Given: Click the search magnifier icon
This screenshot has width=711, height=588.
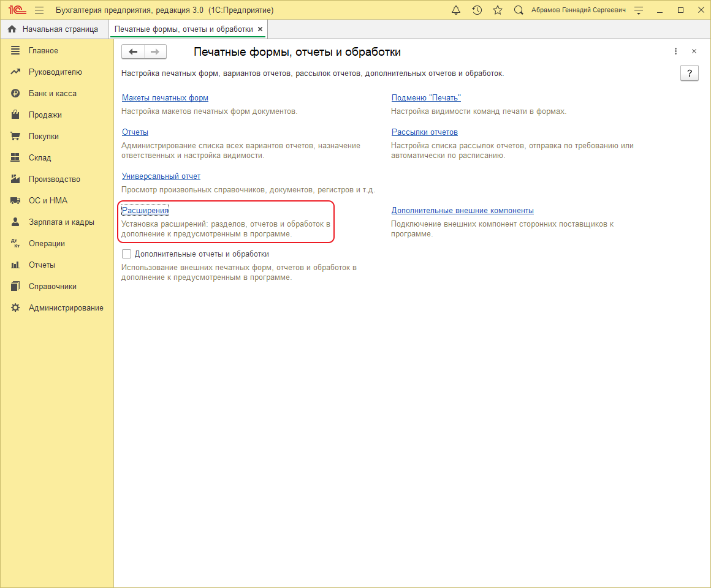Looking at the screenshot, I should pyautogui.click(x=519, y=10).
